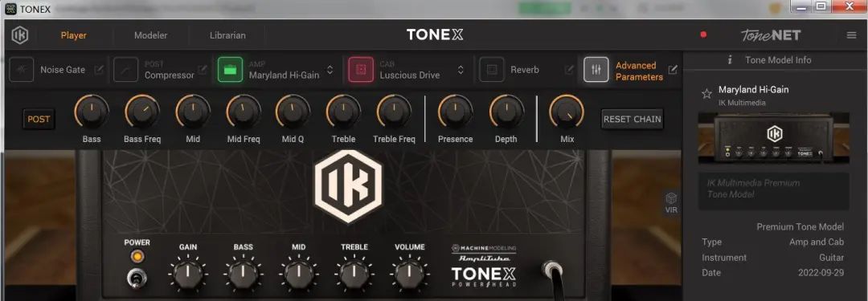The width and height of the screenshot is (868, 301).
Task: Switch to the Modeler tab
Action: tap(150, 35)
